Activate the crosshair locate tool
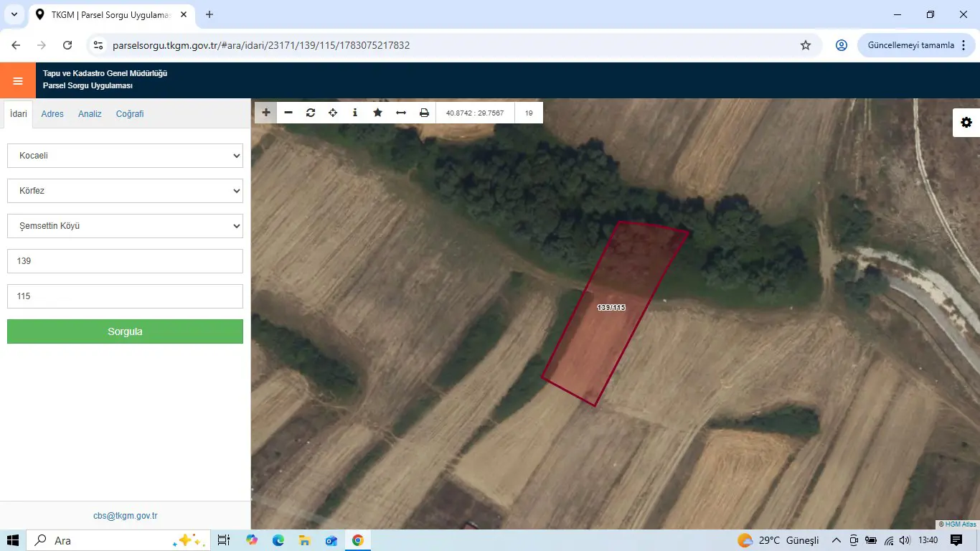 (x=333, y=113)
